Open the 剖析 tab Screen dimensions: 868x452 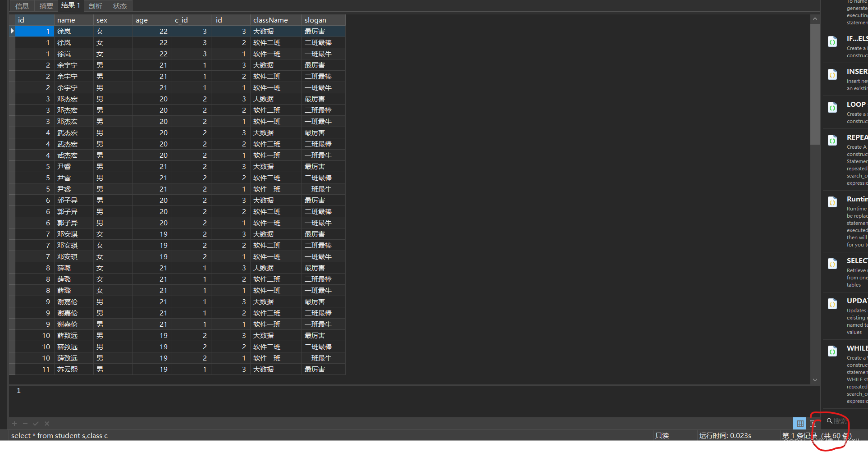click(x=96, y=6)
